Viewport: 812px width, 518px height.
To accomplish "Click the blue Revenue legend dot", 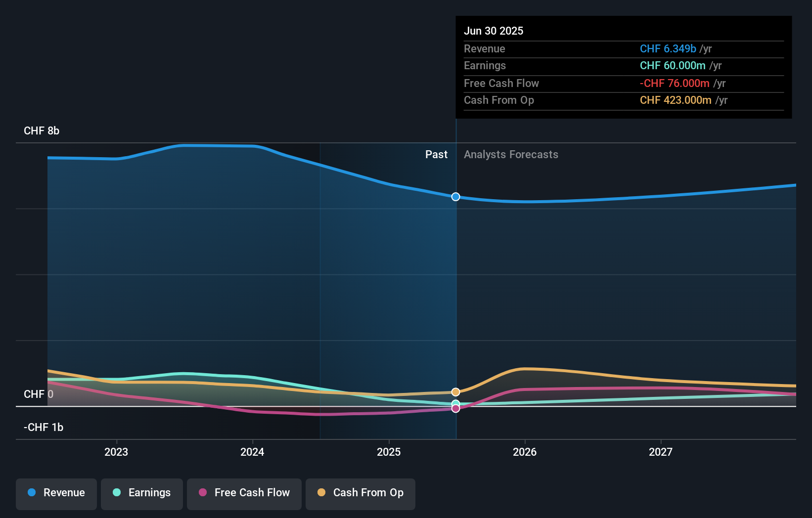I will 32,493.
